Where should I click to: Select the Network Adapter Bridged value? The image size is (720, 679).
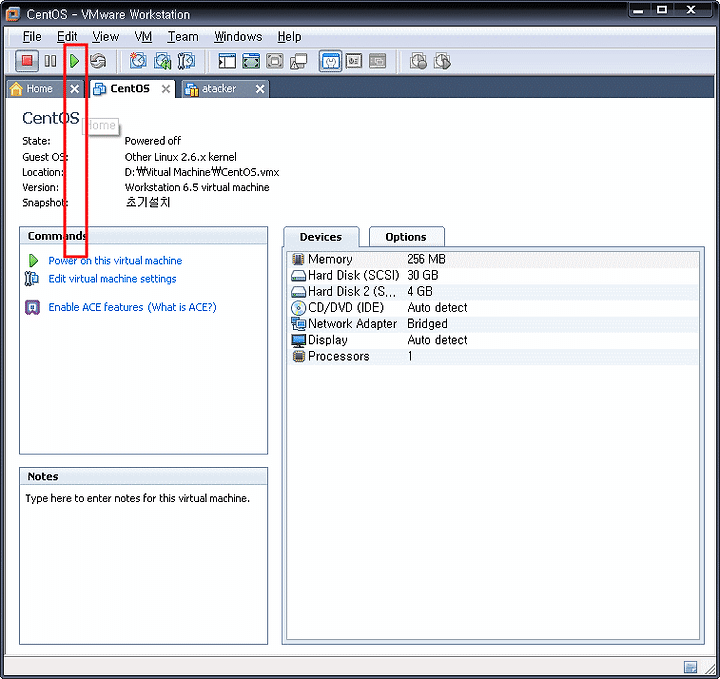[427, 324]
